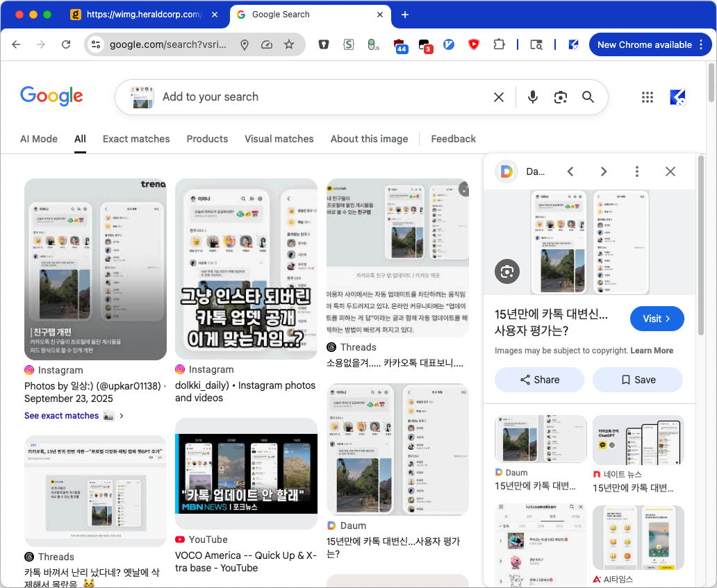This screenshot has width=717, height=588.
Task: Open more options menu in preview panel
Action: 637,171
